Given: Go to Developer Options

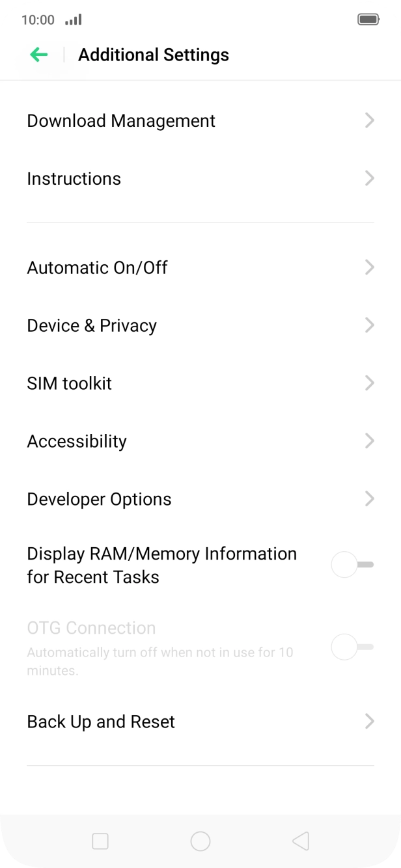Looking at the screenshot, I should 99,499.
